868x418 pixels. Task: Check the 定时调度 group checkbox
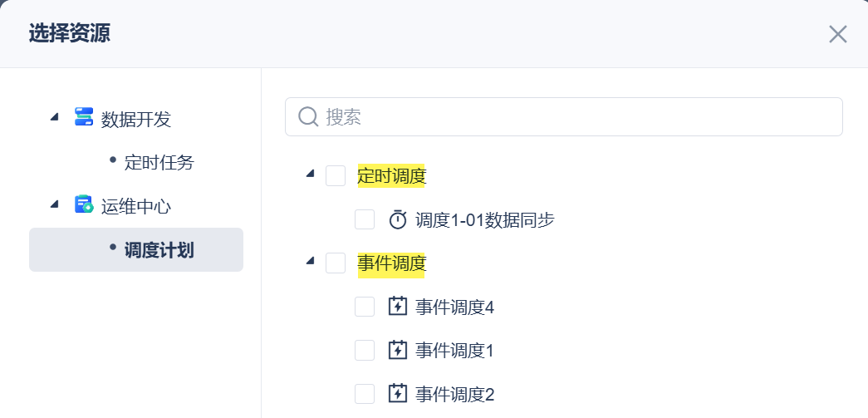click(336, 176)
